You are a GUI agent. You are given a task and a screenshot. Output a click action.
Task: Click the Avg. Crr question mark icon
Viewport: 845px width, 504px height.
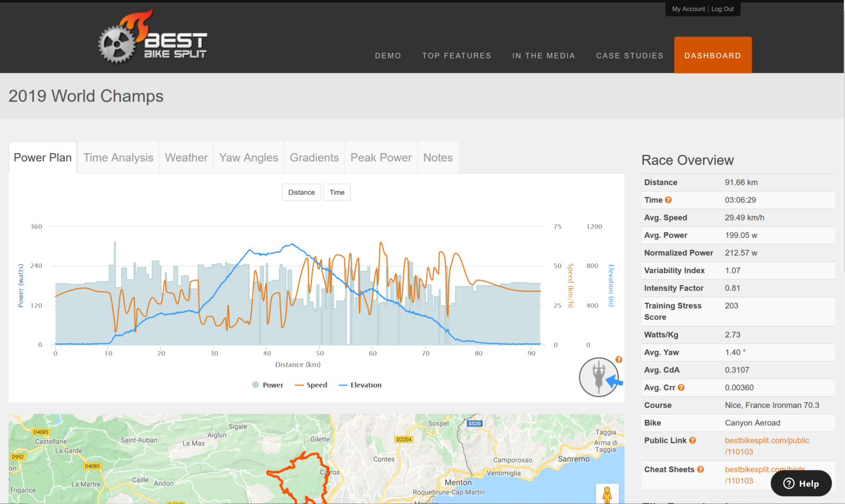681,387
